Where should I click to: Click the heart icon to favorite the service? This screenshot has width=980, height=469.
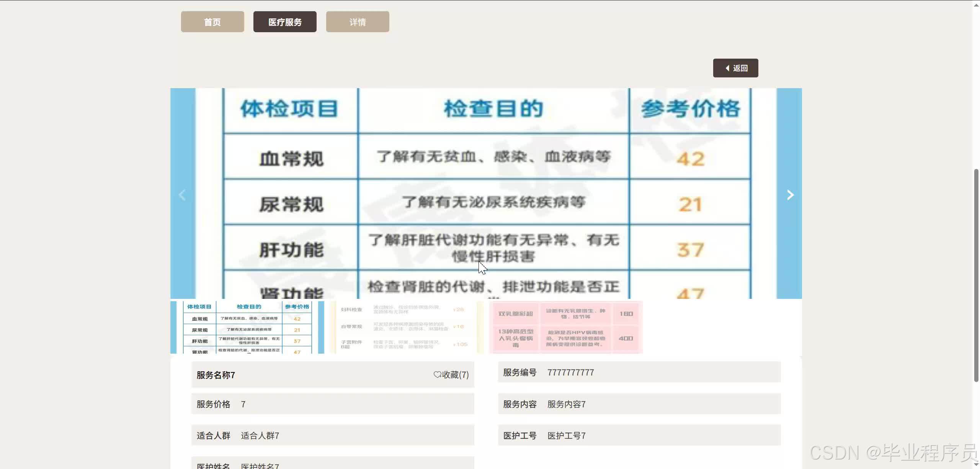tap(438, 375)
